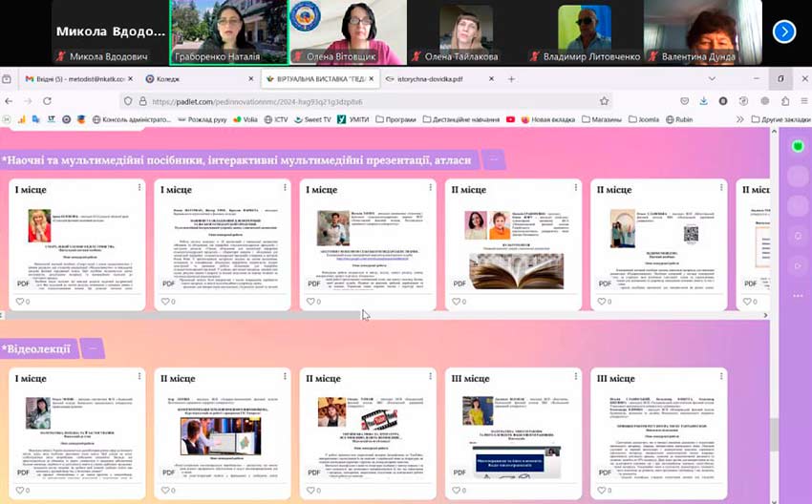This screenshot has height=504, width=812.
Task: Open a new browser tab
Action: tap(511, 79)
